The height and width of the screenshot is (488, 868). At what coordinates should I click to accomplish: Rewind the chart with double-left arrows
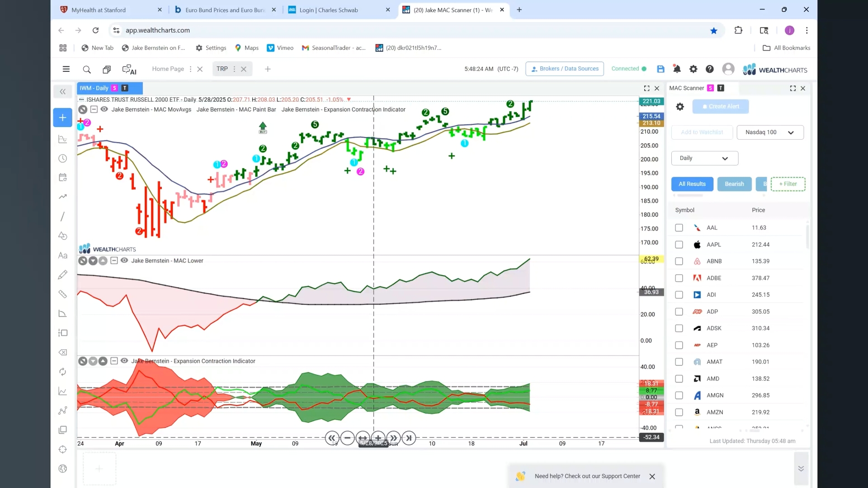click(x=332, y=438)
